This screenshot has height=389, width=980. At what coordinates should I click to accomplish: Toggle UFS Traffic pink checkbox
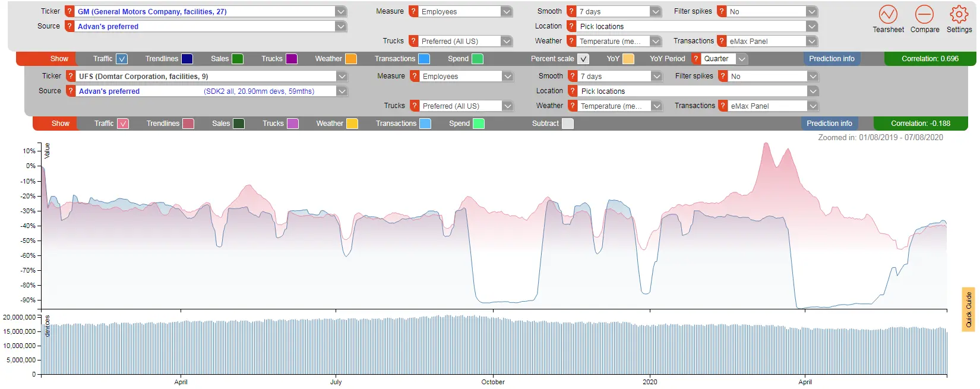[x=123, y=124]
